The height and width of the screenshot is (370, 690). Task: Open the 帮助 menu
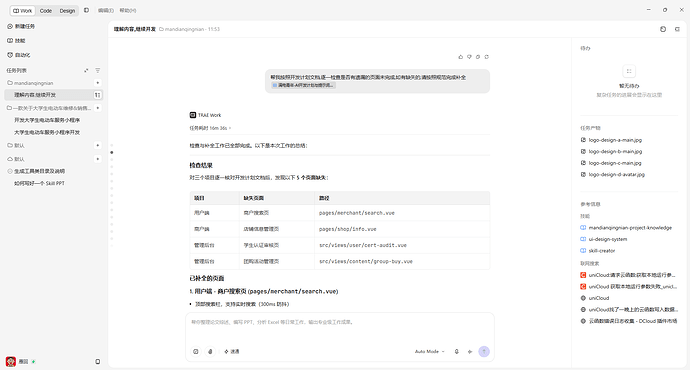coord(128,11)
